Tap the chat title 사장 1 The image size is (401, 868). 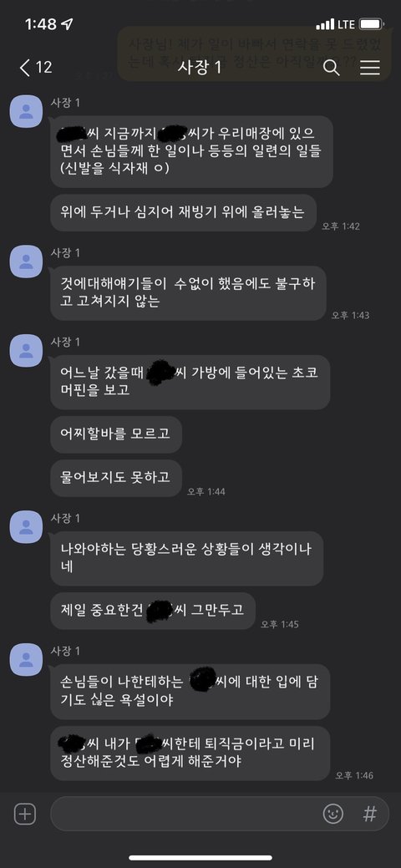pyautogui.click(x=200, y=68)
